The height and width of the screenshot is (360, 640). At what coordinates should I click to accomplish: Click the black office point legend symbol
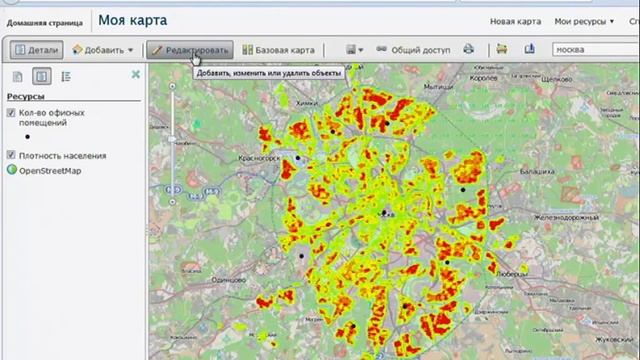pyautogui.click(x=27, y=137)
